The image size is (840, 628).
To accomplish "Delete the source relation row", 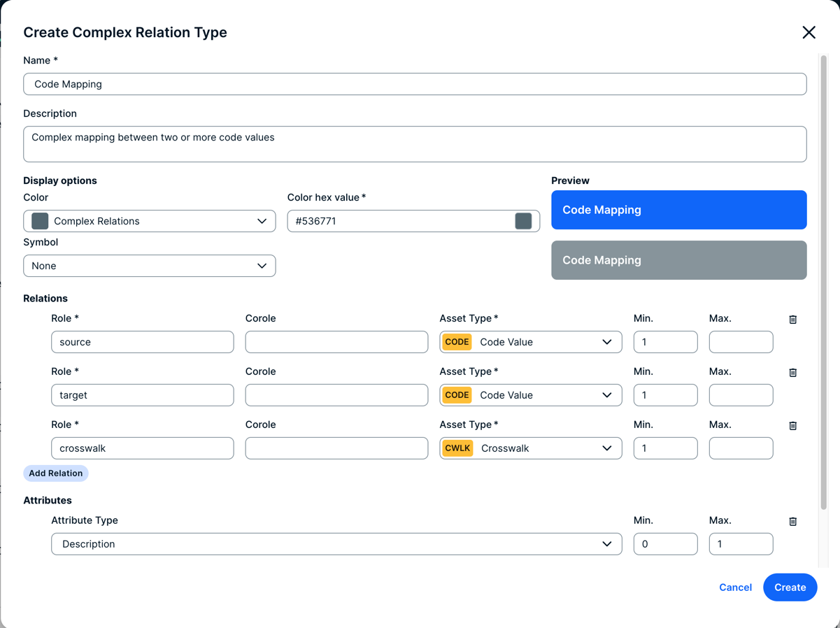I will click(x=792, y=320).
